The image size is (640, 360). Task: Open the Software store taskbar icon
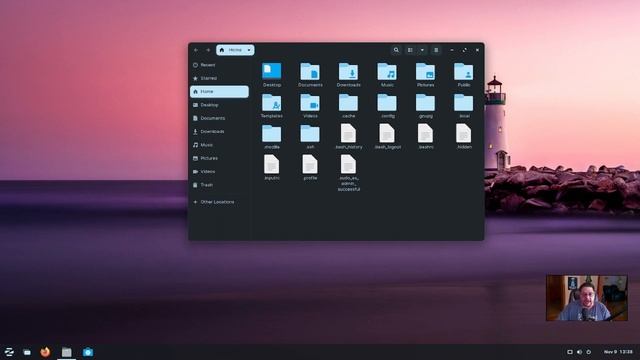point(88,352)
